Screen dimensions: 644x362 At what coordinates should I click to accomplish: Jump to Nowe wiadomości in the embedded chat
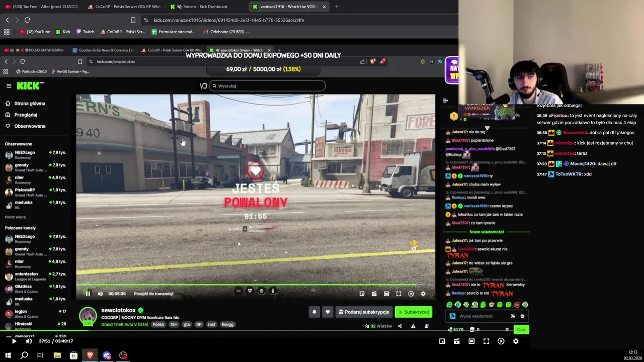click(487, 232)
